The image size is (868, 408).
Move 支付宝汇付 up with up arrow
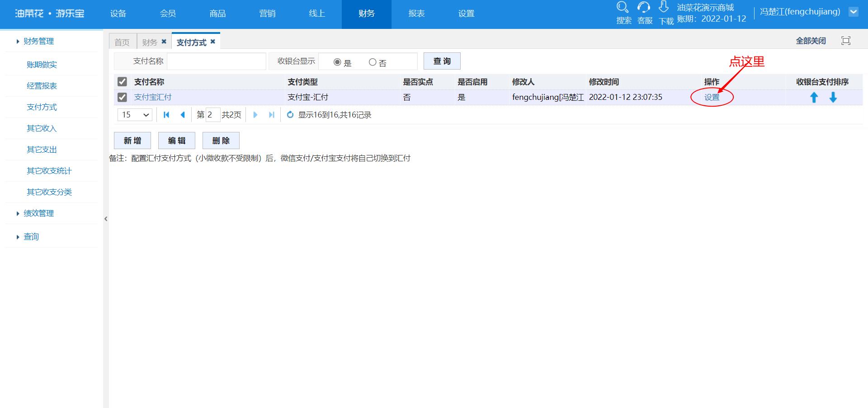coord(814,97)
